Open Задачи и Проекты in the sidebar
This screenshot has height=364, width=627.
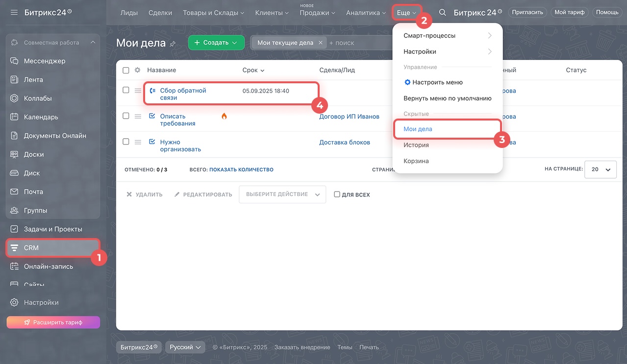coord(53,229)
